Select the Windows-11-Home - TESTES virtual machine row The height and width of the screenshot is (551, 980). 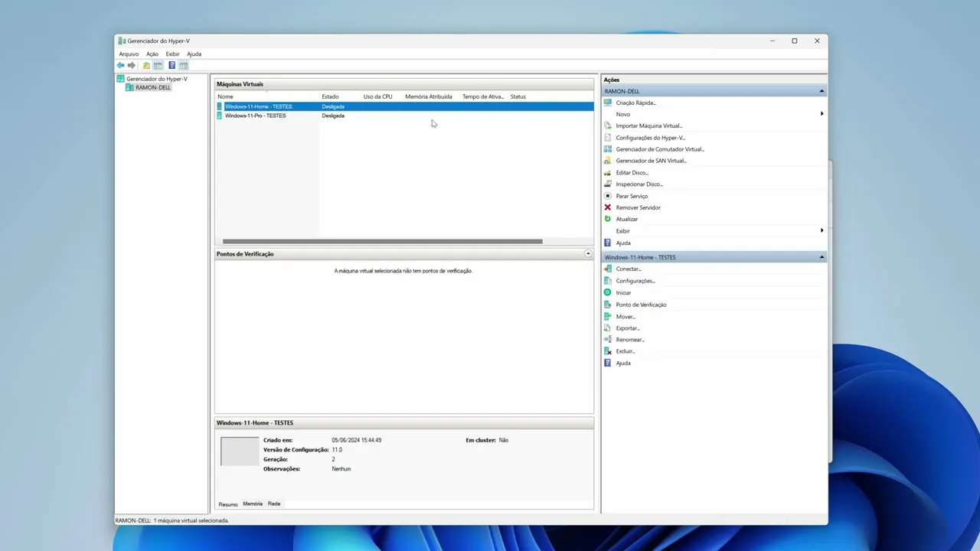(405, 106)
